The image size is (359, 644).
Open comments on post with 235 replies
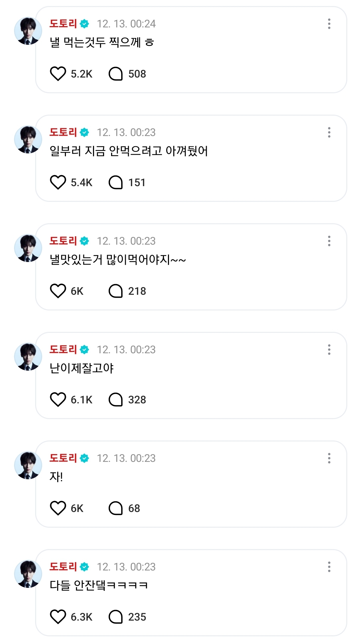(116, 617)
